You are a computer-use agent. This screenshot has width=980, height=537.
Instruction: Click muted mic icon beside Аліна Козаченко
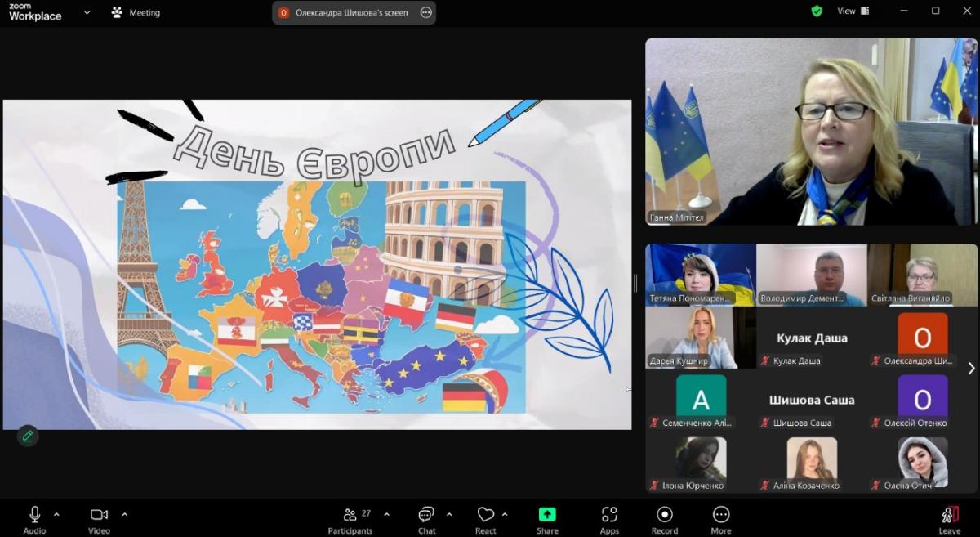click(x=765, y=486)
